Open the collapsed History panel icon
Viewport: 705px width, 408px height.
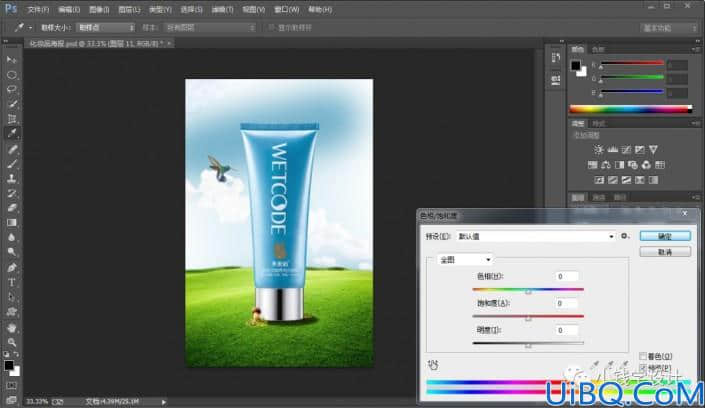[556, 58]
